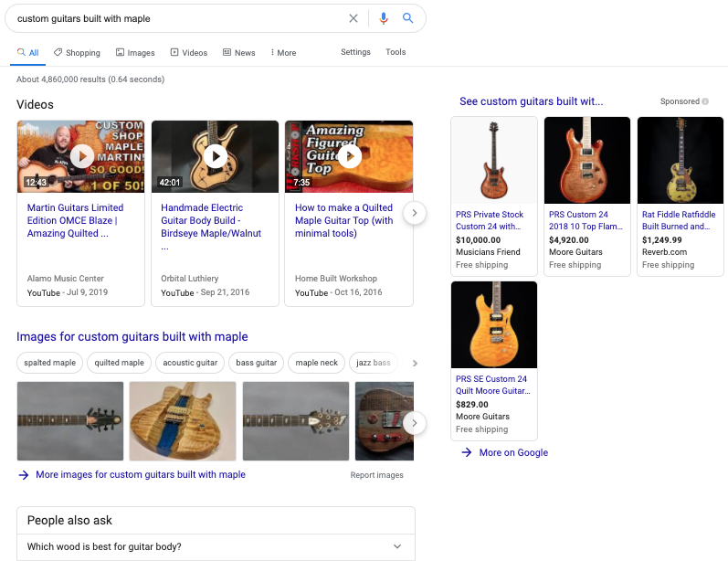Image resolution: width=728 pixels, height=561 pixels.
Task: Open the PRS Custom 24 flame top product image
Action: (x=587, y=160)
